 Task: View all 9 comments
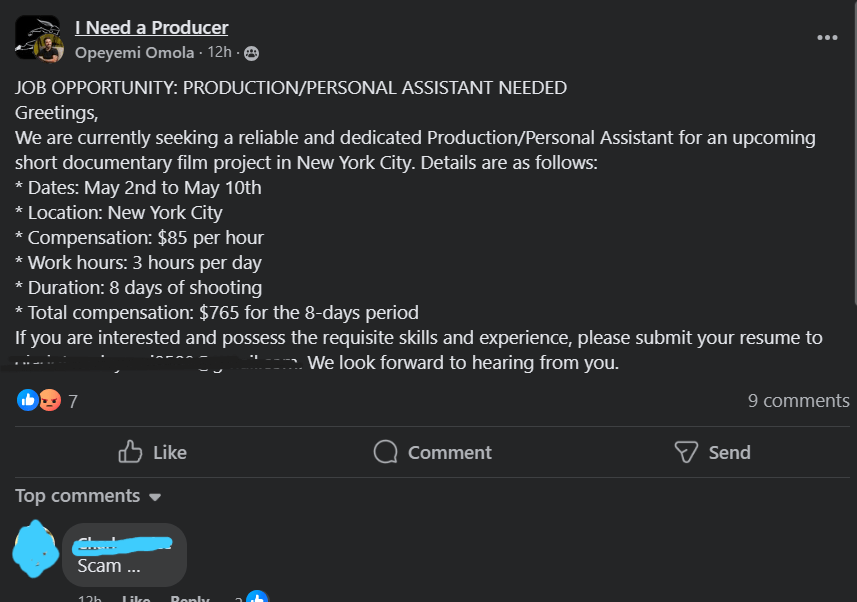(798, 401)
